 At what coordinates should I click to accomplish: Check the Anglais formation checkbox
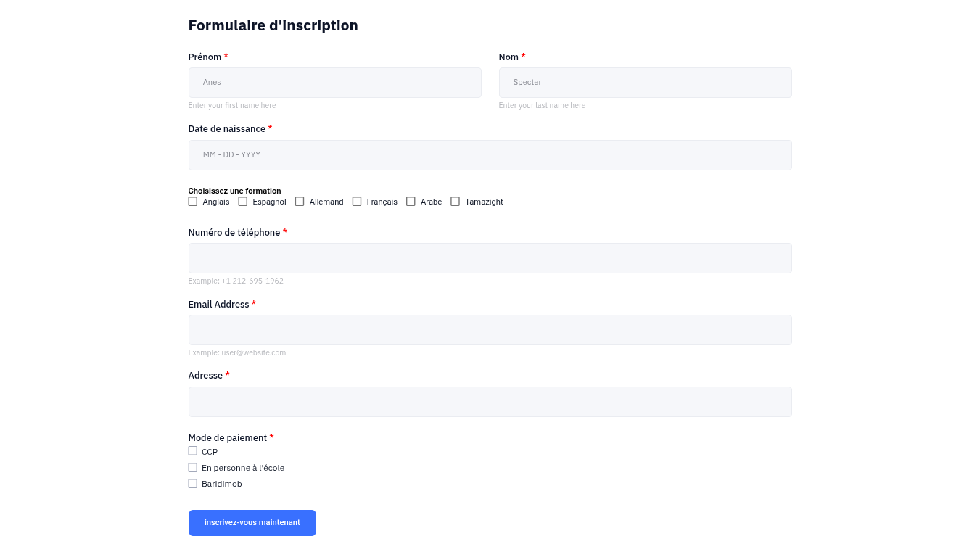pos(193,202)
